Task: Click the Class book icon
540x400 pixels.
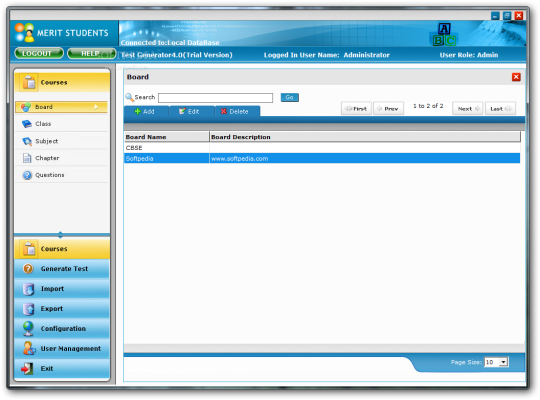Action: [27, 124]
